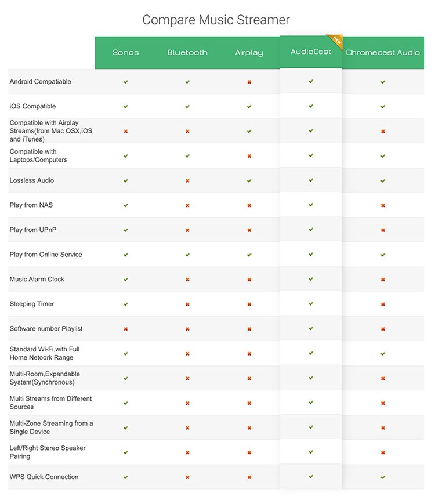
Task: Click Chromecast Audio cross for Play from NAS
Action: (x=383, y=205)
